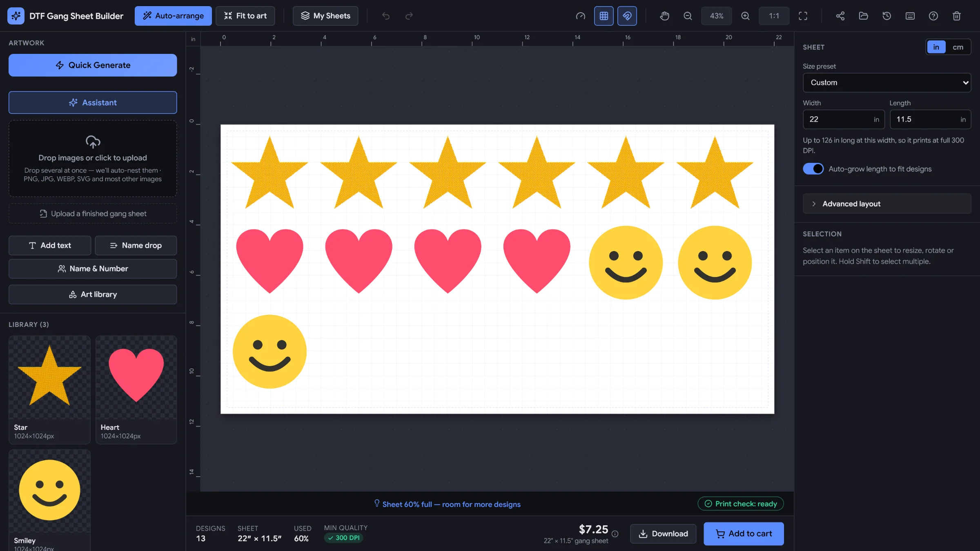Open keyboard shortcuts icon
980x551 pixels.
tap(910, 16)
